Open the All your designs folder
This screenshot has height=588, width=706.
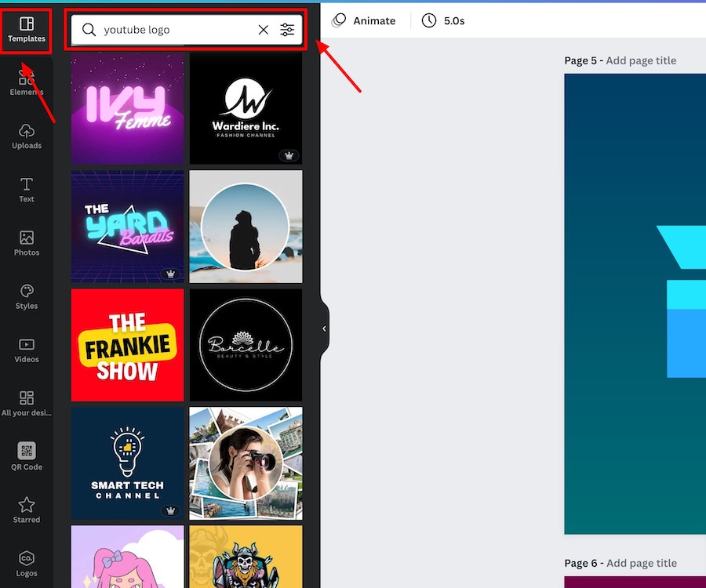pyautogui.click(x=27, y=403)
